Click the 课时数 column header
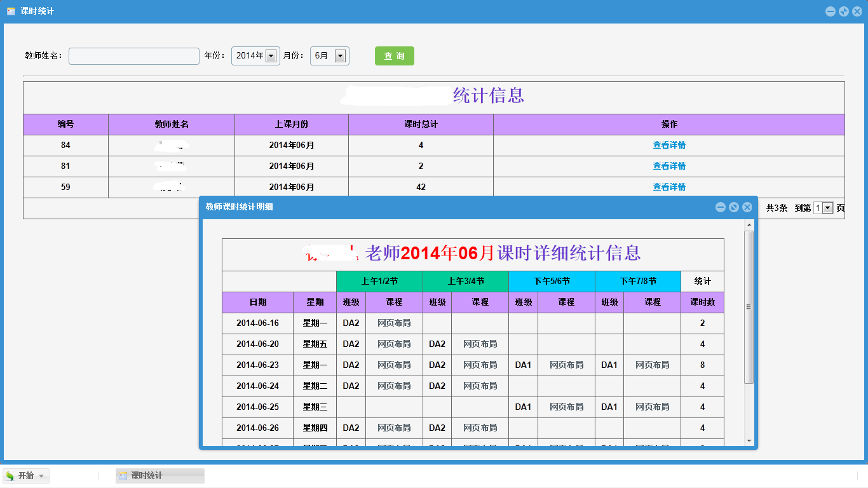Image resolution: width=868 pixels, height=488 pixels. click(702, 302)
